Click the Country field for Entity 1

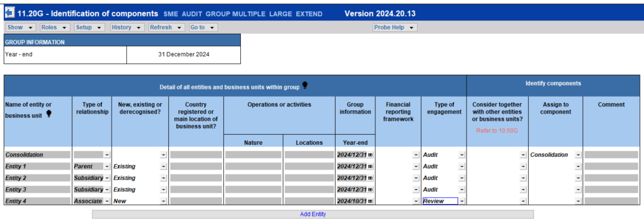click(196, 167)
